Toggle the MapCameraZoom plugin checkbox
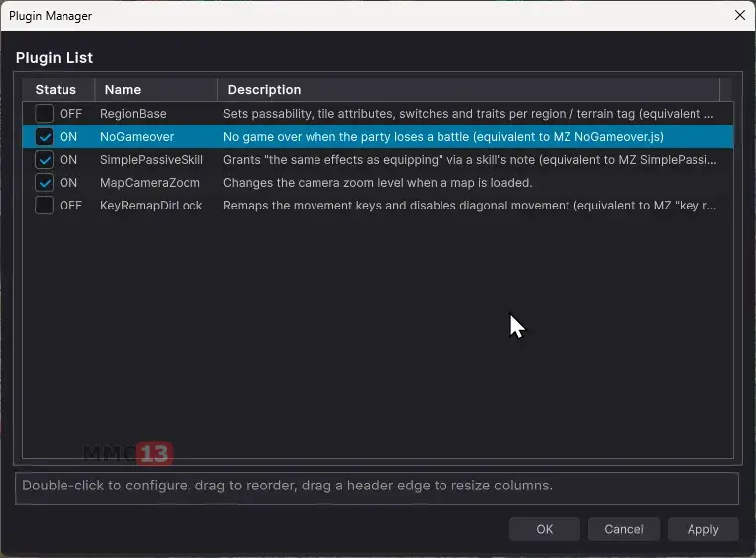756x558 pixels. [x=44, y=183]
